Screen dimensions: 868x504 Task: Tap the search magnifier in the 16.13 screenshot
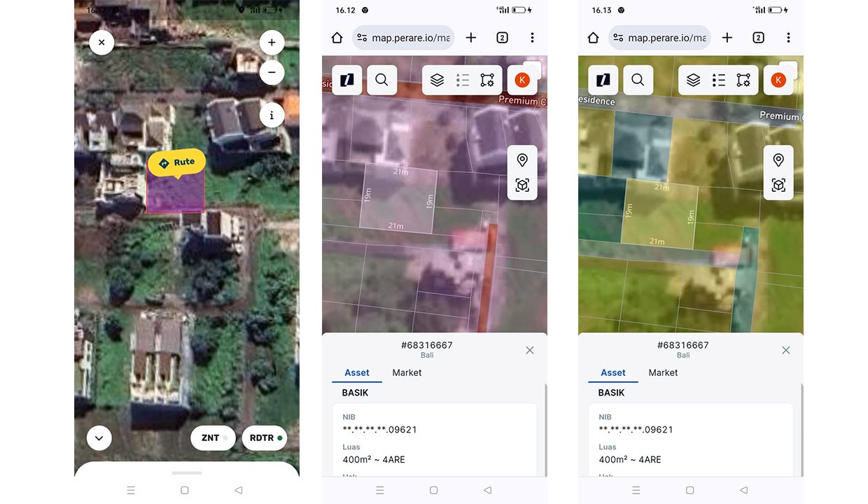point(638,80)
